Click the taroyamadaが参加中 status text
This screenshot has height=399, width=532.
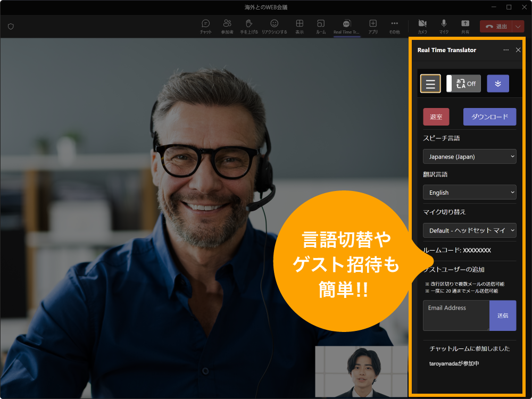[x=454, y=363]
